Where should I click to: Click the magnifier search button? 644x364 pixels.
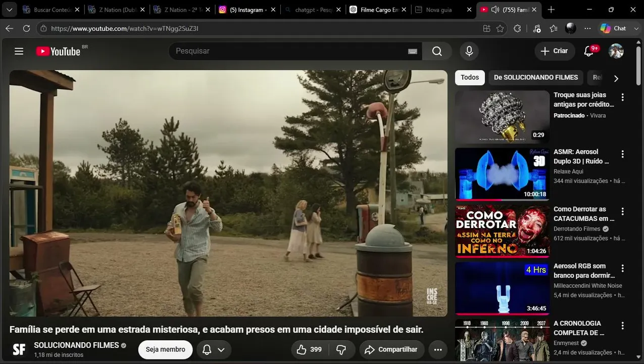pyautogui.click(x=437, y=51)
